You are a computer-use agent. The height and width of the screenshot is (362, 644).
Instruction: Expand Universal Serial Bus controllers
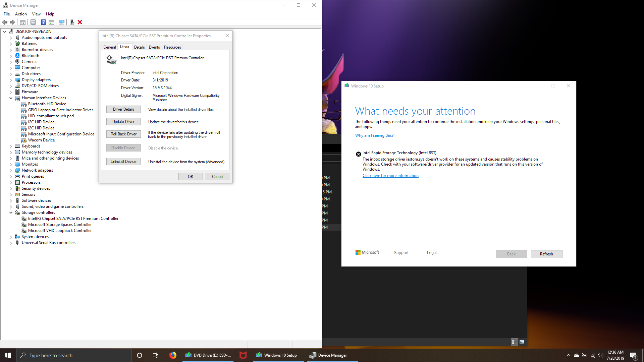click(11, 243)
